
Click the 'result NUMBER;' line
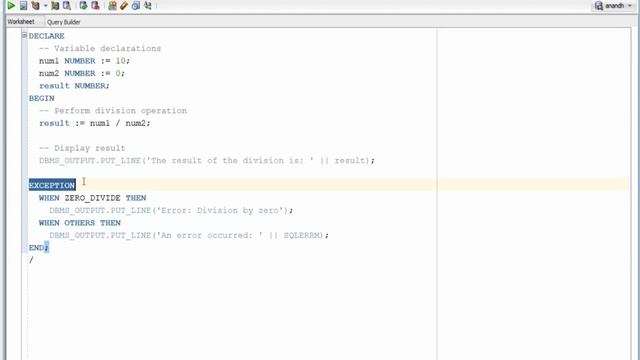pyautogui.click(x=74, y=86)
